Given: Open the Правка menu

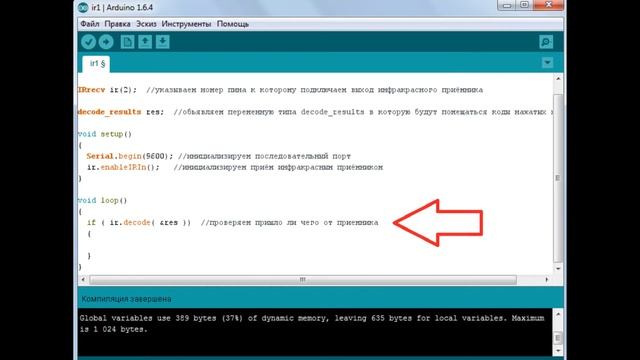Looking at the screenshot, I should (x=118, y=24).
